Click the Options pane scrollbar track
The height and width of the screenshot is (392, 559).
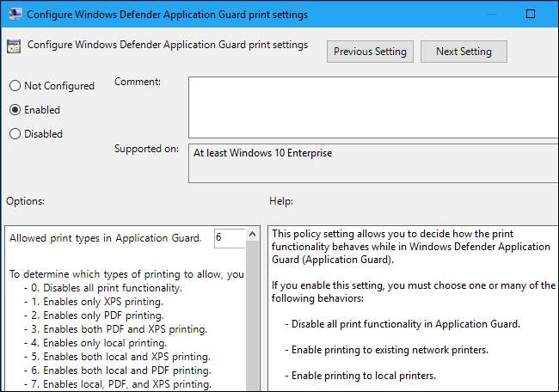(252, 327)
